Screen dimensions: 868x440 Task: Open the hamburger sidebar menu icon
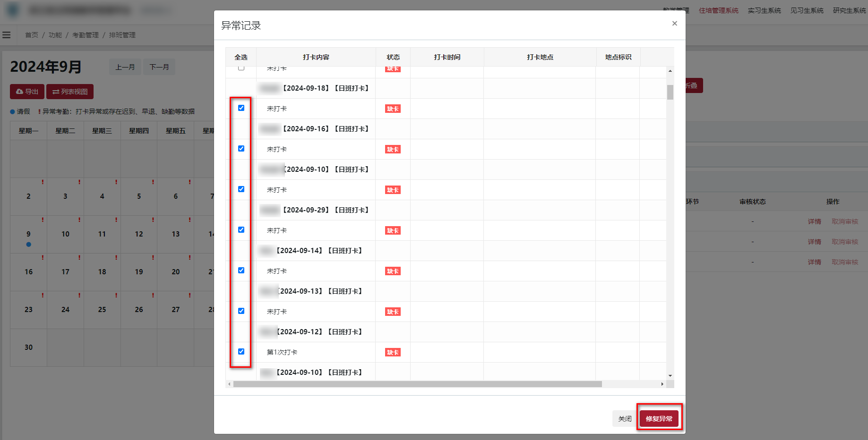point(7,35)
